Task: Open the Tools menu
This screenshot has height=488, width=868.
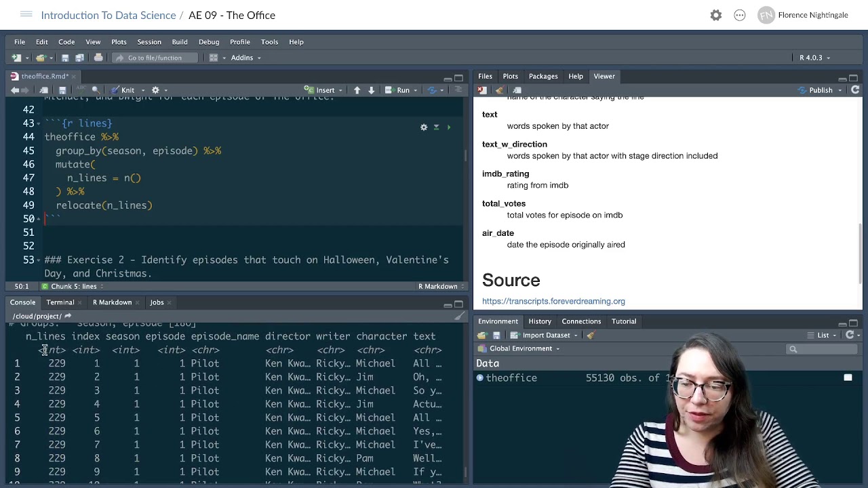Action: 269,42
